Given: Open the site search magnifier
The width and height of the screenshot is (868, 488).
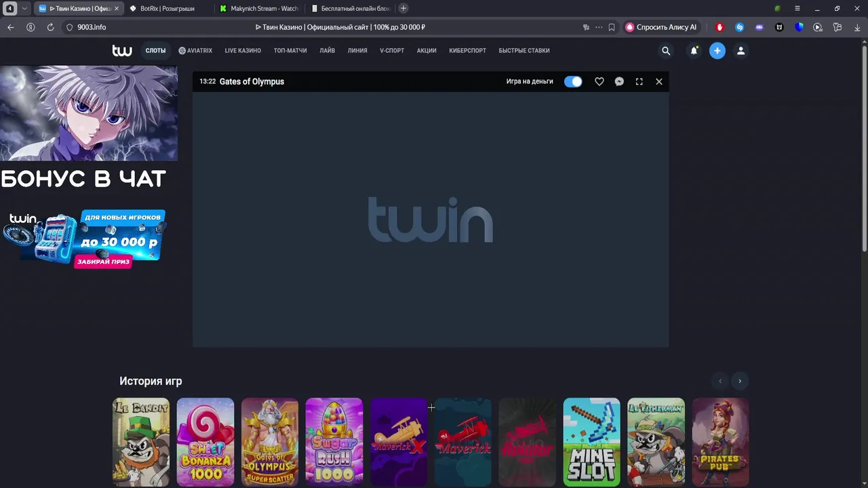Looking at the screenshot, I should click(666, 51).
